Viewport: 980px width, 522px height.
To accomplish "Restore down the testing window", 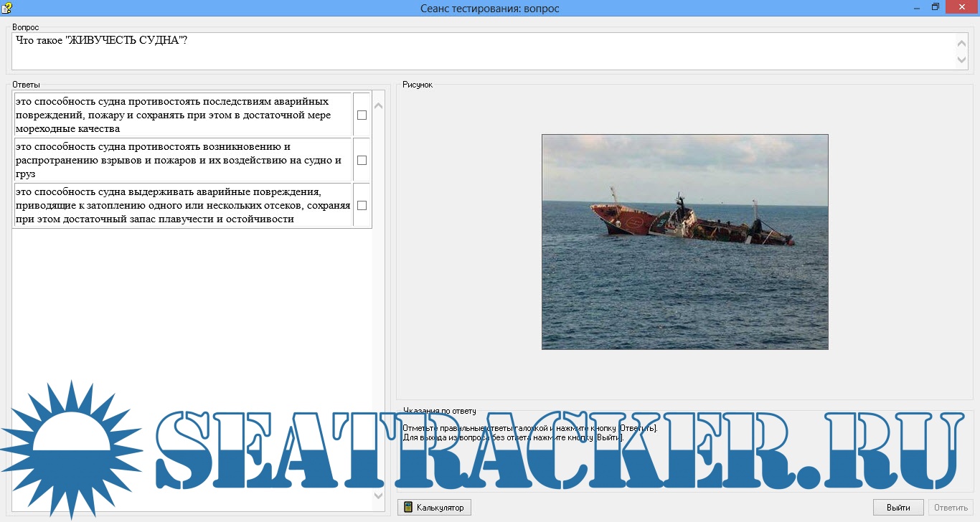I will [x=936, y=7].
